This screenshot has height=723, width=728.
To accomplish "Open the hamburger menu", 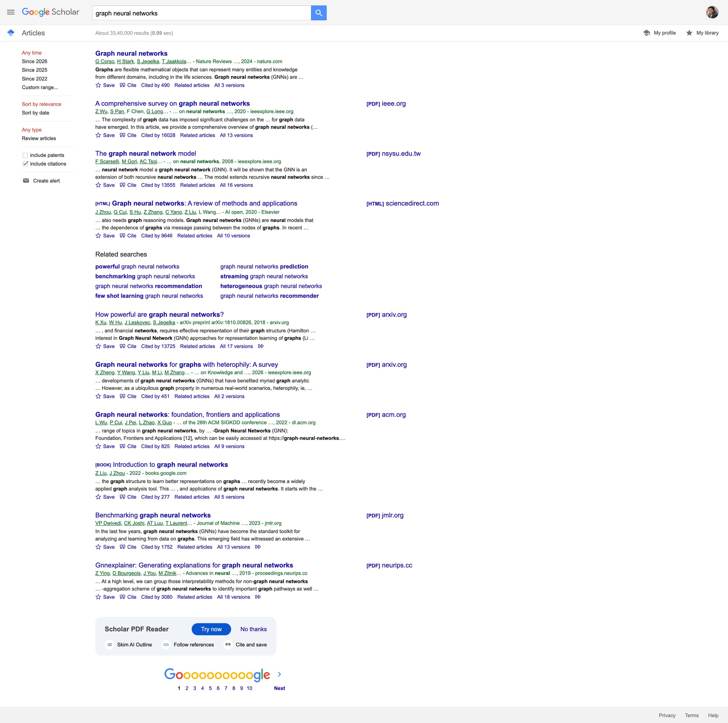I will point(11,12).
